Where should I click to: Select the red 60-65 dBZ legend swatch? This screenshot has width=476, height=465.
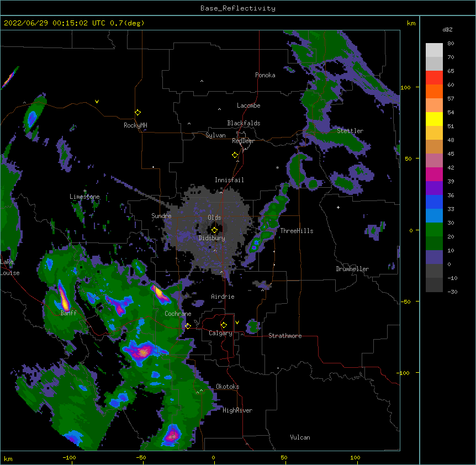tap(434, 78)
